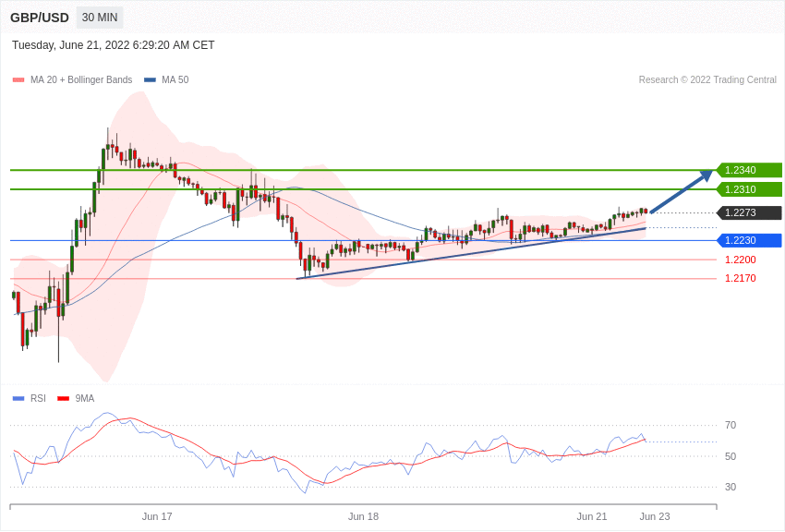Click the 1.2340 resistance level tag
Viewport: 785px width, 532px height.
tap(749, 170)
